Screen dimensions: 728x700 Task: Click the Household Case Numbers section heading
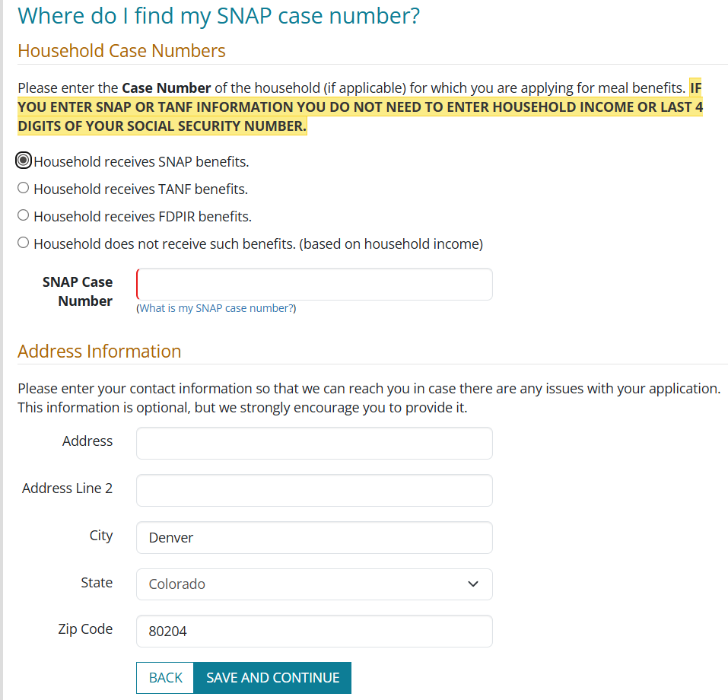pyautogui.click(x=122, y=51)
